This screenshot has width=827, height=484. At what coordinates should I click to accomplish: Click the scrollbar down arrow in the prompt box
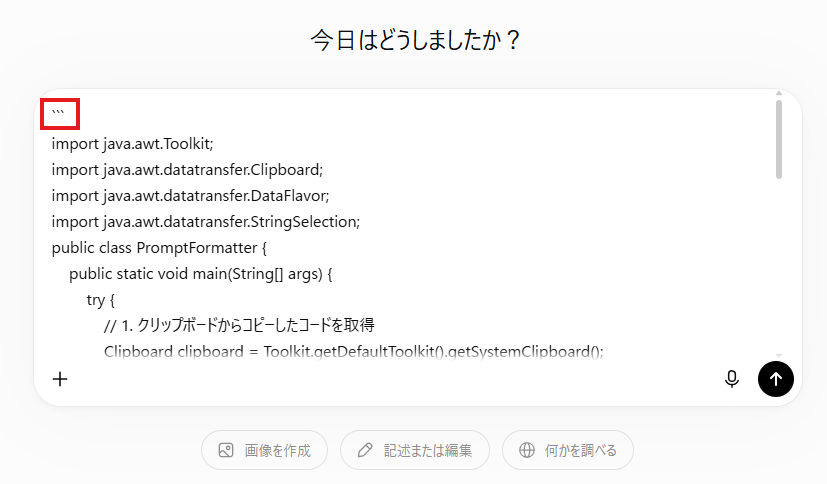point(778,356)
